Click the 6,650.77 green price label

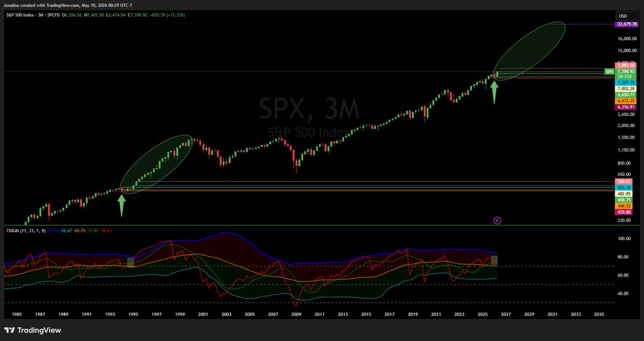click(627, 95)
